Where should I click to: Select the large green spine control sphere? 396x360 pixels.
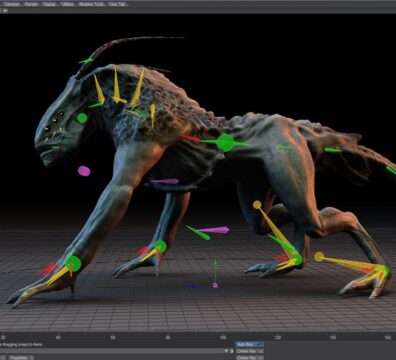coord(226,143)
